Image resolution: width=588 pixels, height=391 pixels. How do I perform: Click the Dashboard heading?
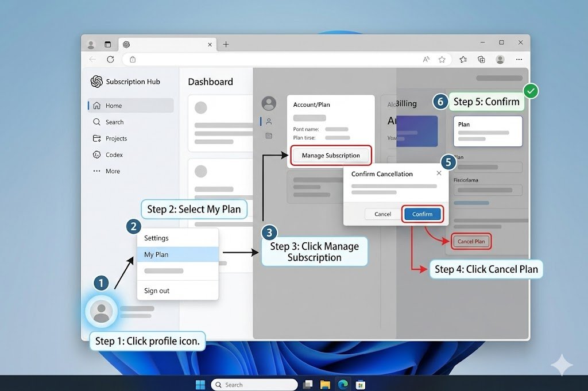210,82
